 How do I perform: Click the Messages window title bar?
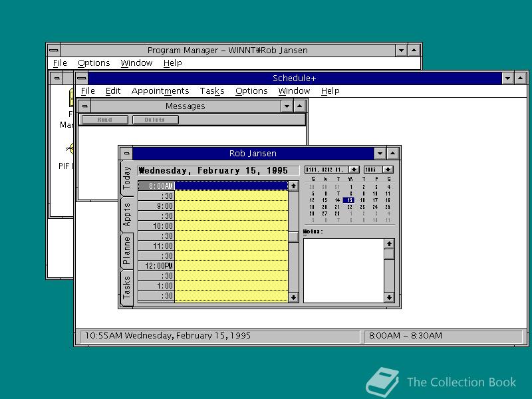pyautogui.click(x=186, y=106)
